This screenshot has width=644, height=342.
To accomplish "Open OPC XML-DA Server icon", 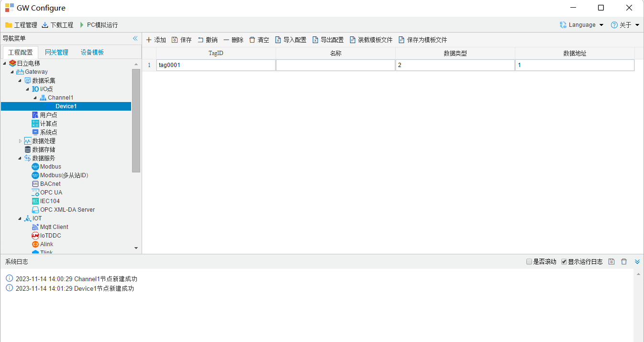I will point(35,210).
